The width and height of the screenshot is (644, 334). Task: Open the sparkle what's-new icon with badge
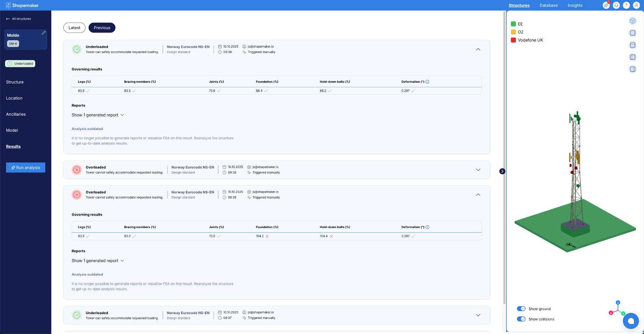point(606,5)
